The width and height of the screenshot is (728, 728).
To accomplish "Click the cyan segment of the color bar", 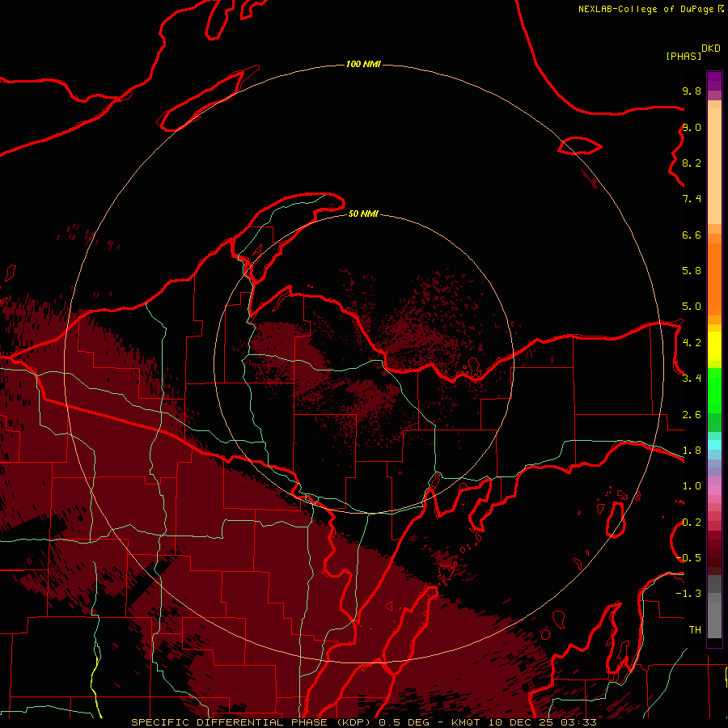I will pyautogui.click(x=714, y=445).
